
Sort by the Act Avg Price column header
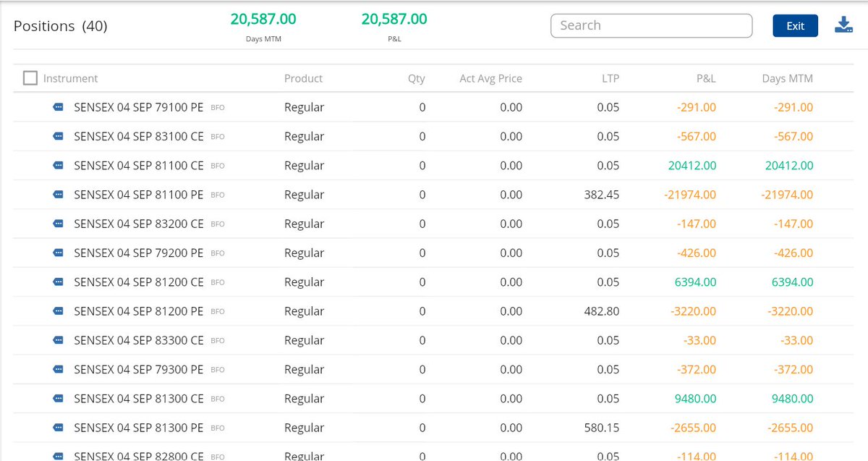coord(490,78)
